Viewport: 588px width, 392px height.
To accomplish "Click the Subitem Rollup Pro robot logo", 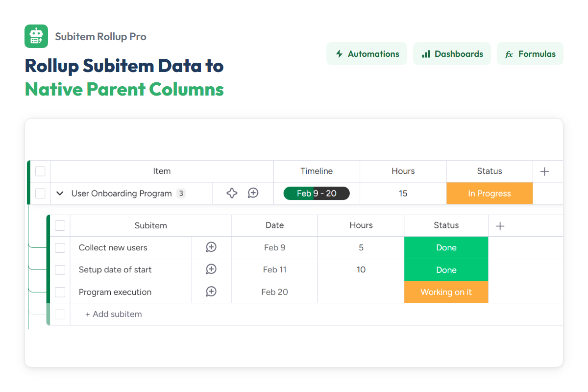I will tap(36, 36).
